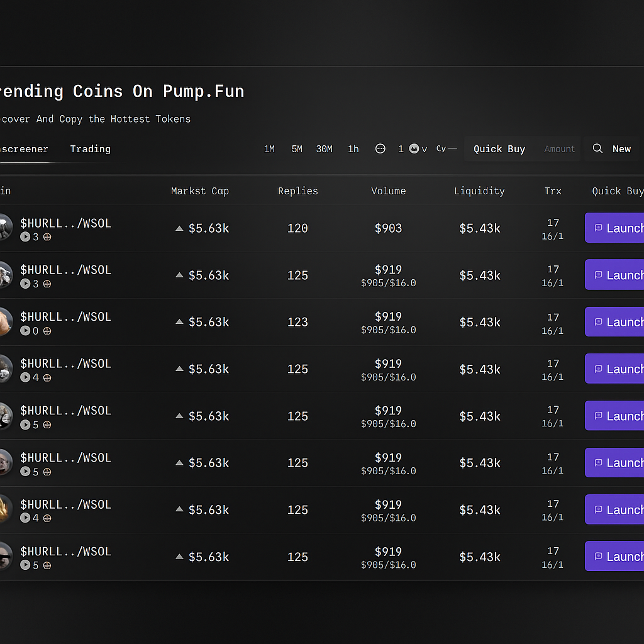Viewport: 644px width, 644px height.
Task: Click the '1' count beside the cat icon
Action: tap(401, 149)
